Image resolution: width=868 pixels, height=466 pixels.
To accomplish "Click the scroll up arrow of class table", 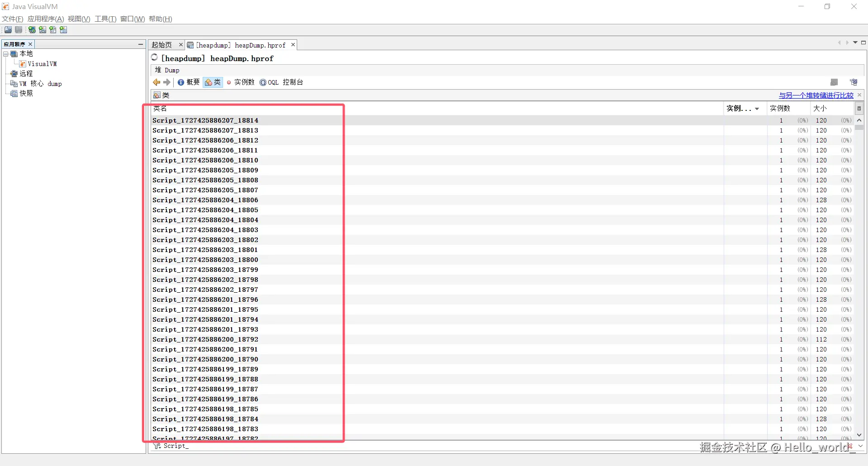I will click(859, 120).
